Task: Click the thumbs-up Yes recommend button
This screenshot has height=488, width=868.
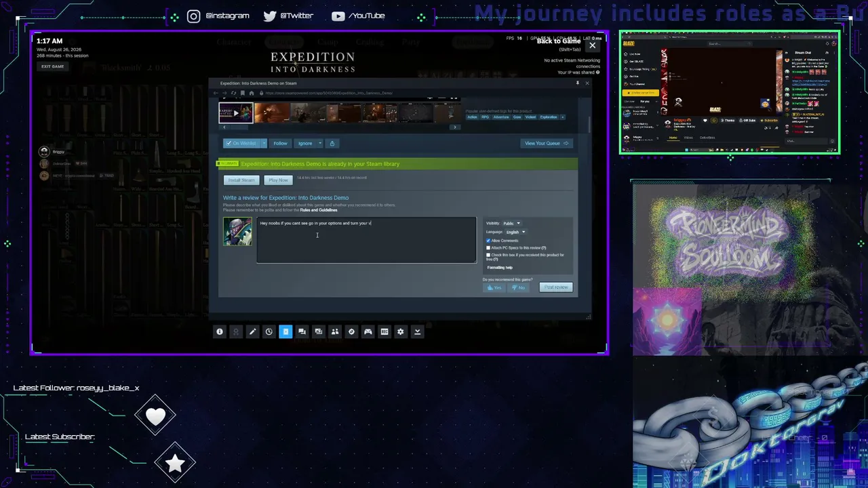Action: [x=494, y=287]
